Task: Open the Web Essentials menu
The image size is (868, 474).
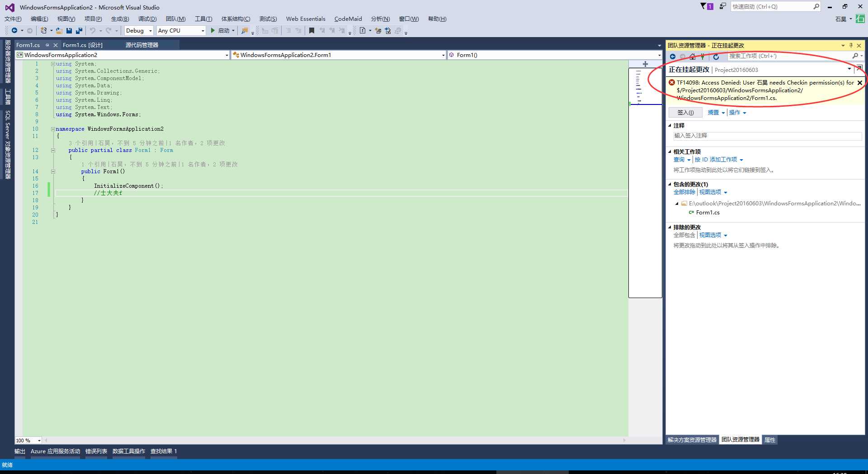Action: [x=306, y=19]
